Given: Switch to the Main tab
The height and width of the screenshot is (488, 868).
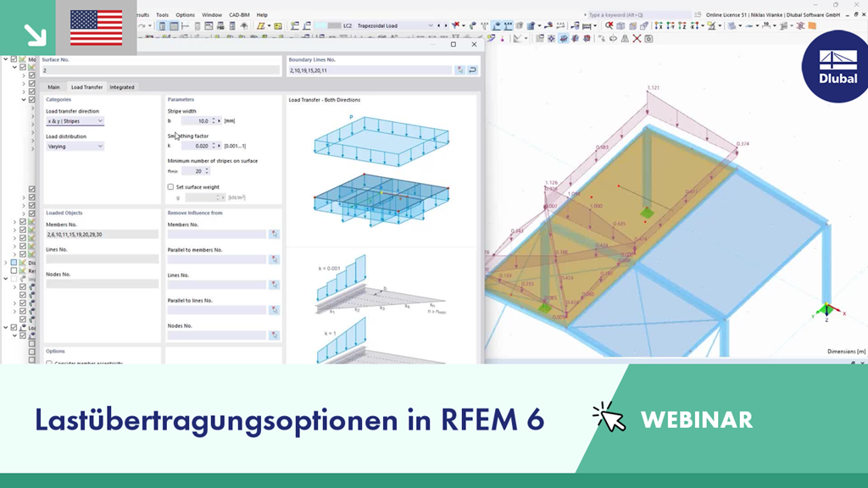Looking at the screenshot, I should (53, 87).
